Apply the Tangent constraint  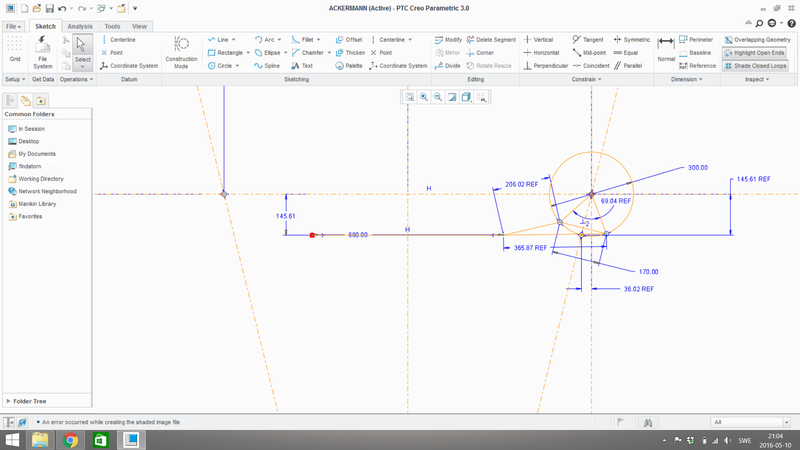pos(587,39)
